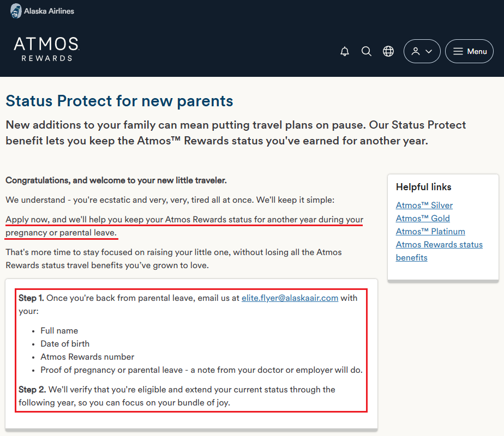Click the Full name list item
This screenshot has height=436, width=504.
[59, 331]
